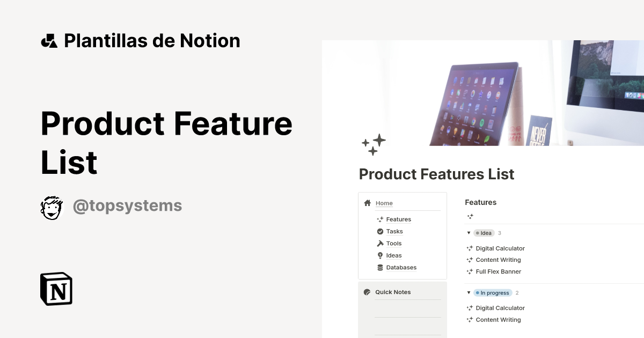The image size is (644, 338).
Task: Click the Notion logo icon
Action: (56, 289)
